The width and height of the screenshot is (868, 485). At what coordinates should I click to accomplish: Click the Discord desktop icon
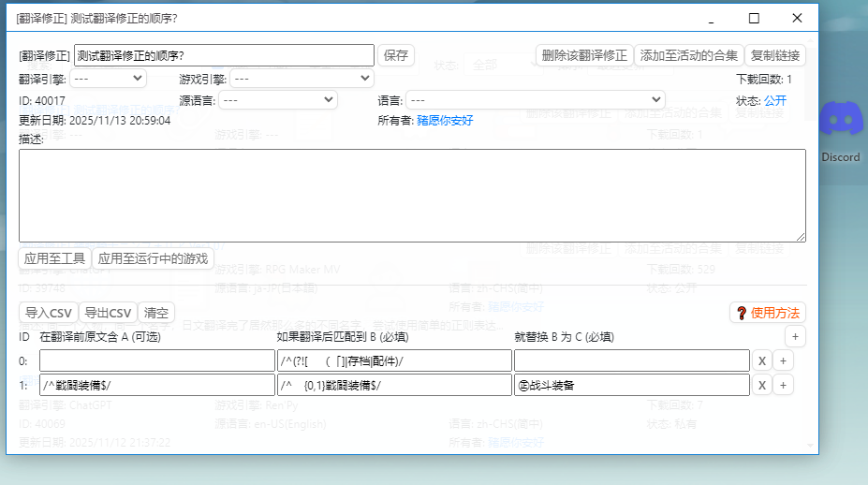pyautogui.click(x=839, y=129)
